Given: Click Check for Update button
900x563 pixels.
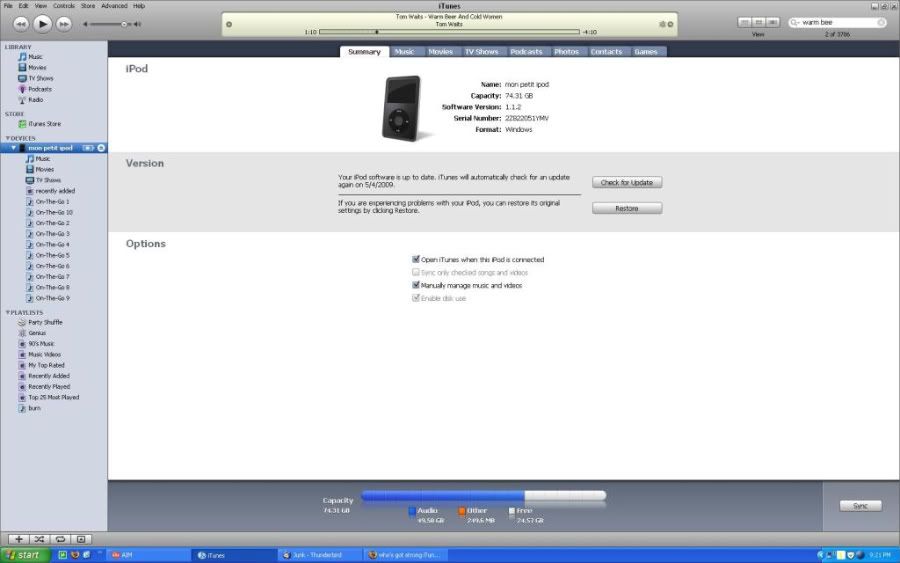Looking at the screenshot, I should point(627,183).
